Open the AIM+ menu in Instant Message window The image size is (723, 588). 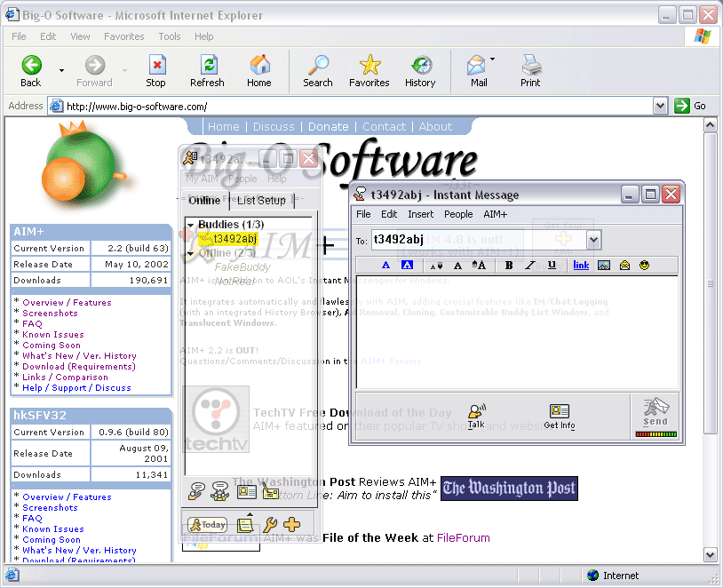496,214
